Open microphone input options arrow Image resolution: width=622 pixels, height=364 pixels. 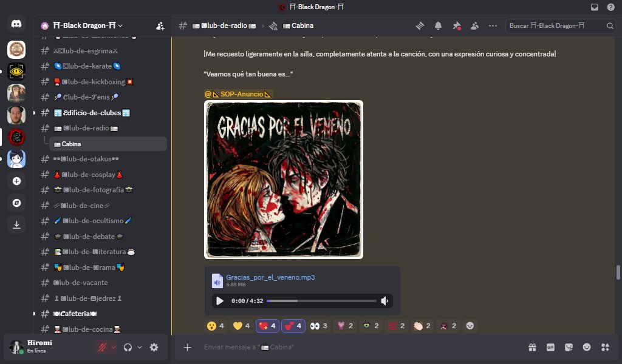(x=114, y=348)
